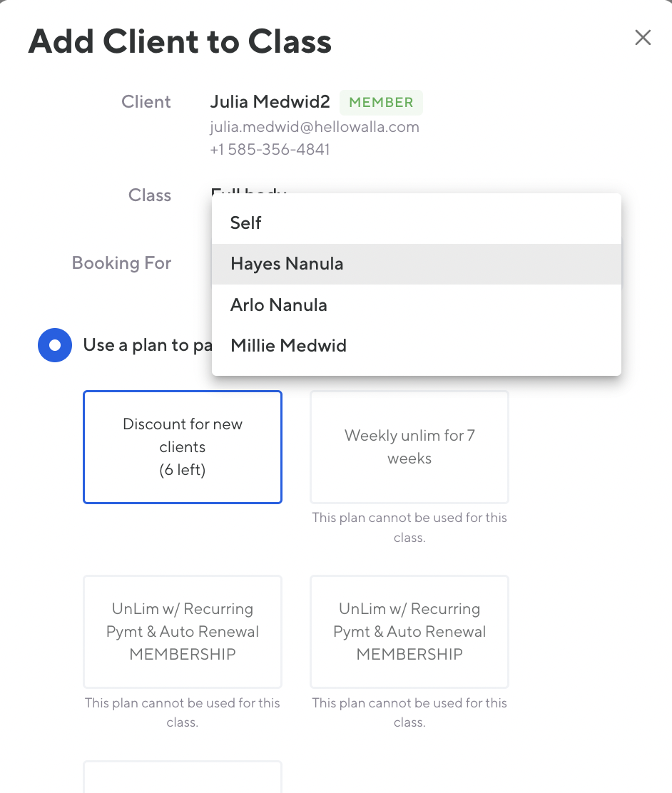Close the Add Client to Class dialog

pos(643,38)
